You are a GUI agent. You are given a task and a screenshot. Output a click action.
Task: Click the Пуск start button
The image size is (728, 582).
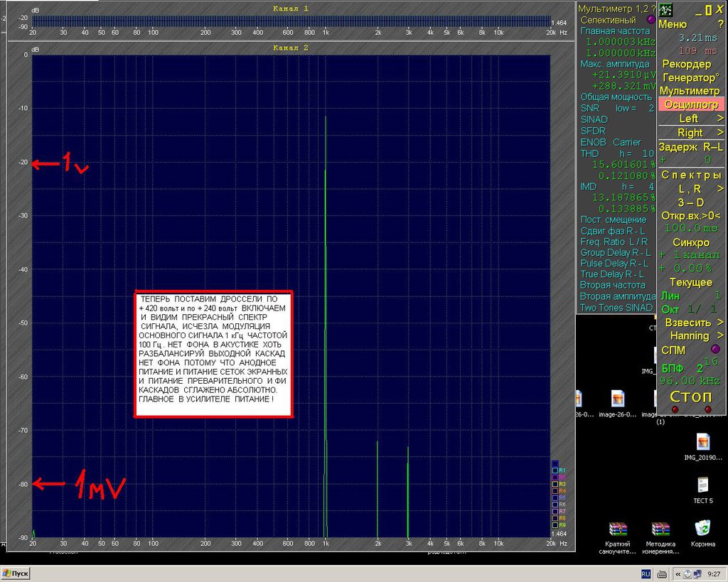pyautogui.click(x=16, y=573)
